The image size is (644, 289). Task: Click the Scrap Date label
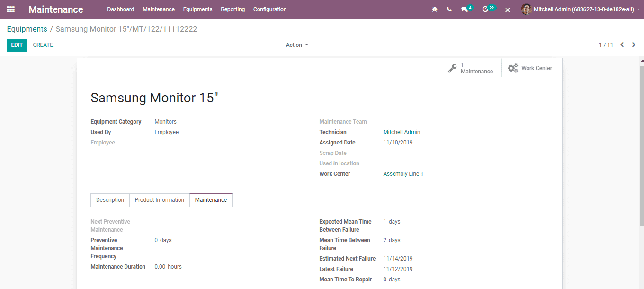pos(333,153)
